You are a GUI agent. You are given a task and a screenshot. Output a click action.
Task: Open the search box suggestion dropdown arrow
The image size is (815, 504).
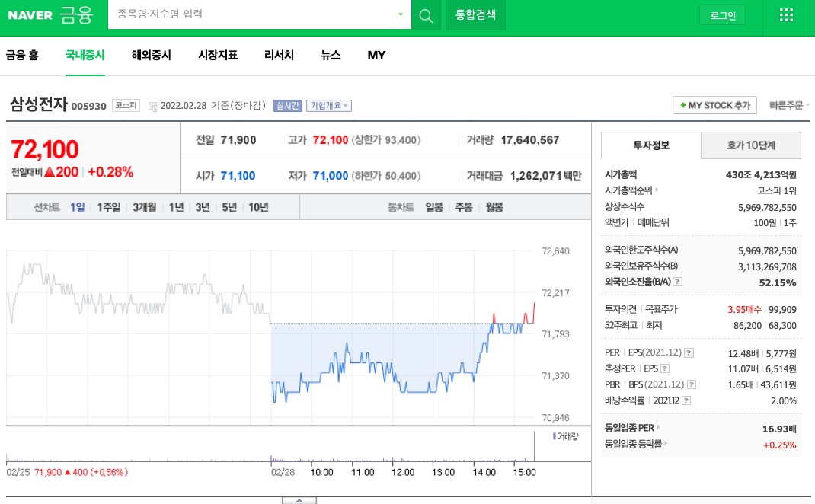pos(400,14)
